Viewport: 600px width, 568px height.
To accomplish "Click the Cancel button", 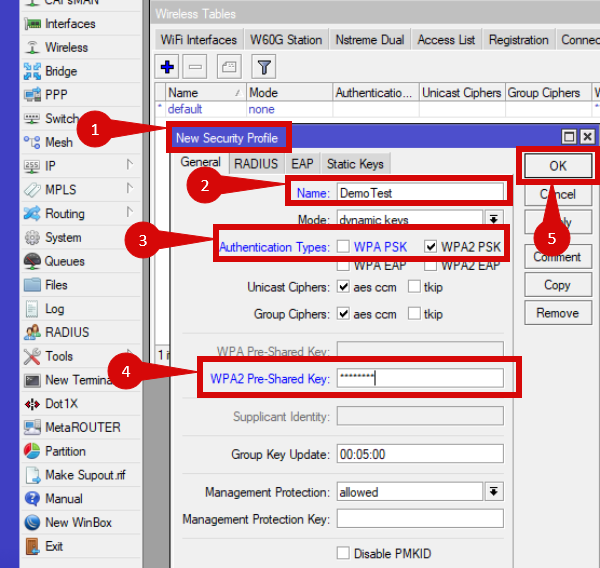I will (x=558, y=194).
